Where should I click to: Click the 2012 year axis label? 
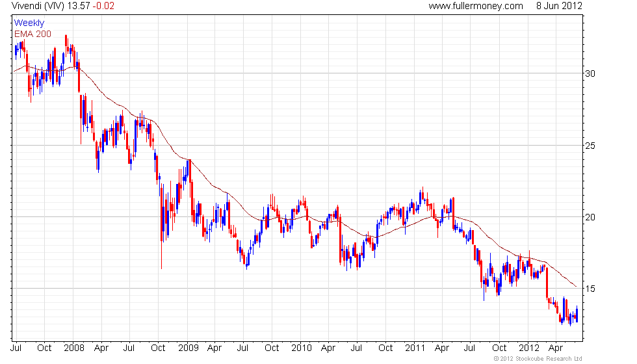coord(529,348)
